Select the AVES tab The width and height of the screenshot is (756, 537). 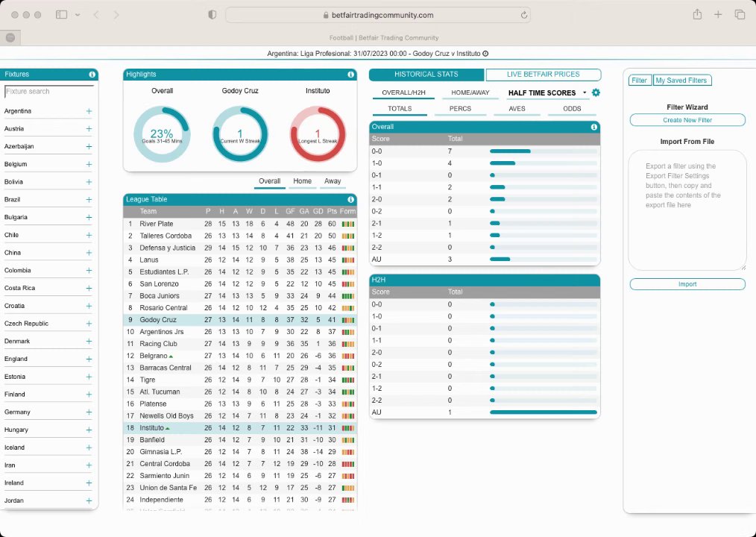click(x=517, y=109)
